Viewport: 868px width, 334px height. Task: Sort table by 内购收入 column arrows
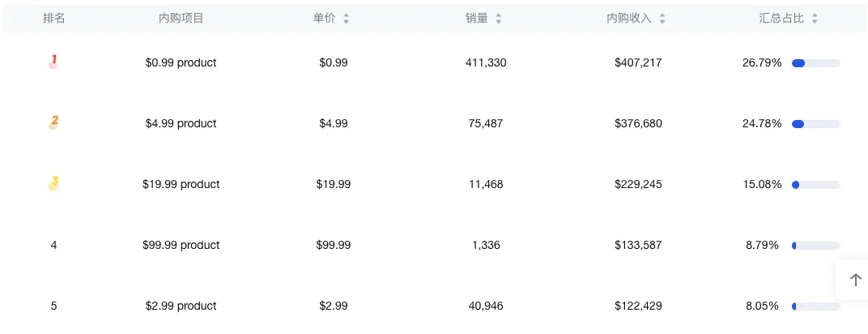tap(662, 19)
